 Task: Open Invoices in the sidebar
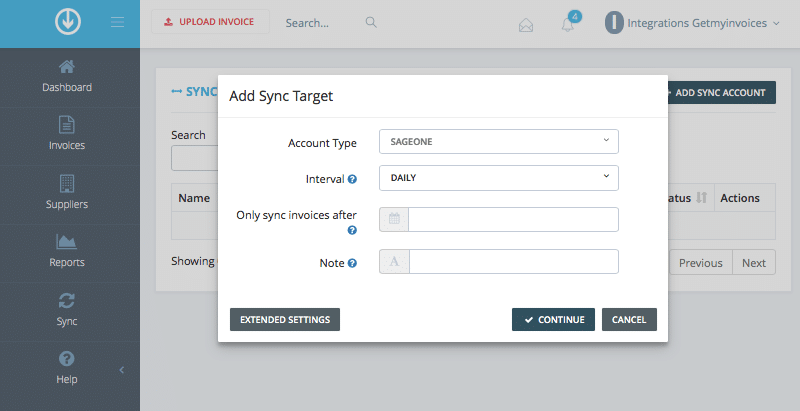click(x=67, y=135)
